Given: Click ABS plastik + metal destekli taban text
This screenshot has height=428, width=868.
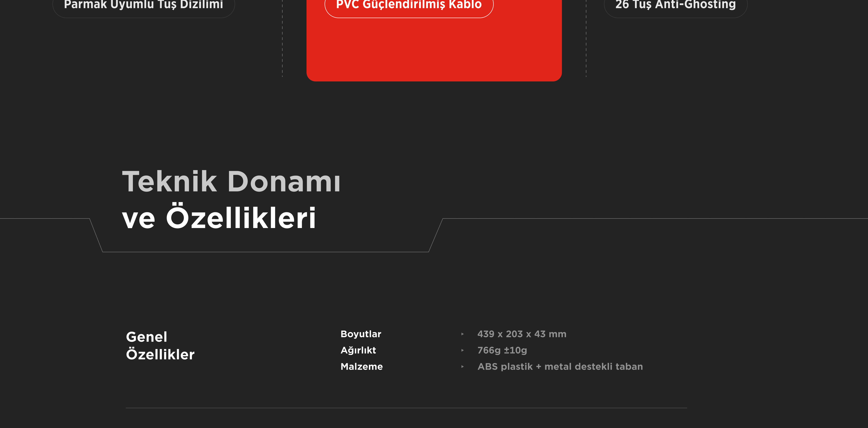Looking at the screenshot, I should pyautogui.click(x=560, y=367).
